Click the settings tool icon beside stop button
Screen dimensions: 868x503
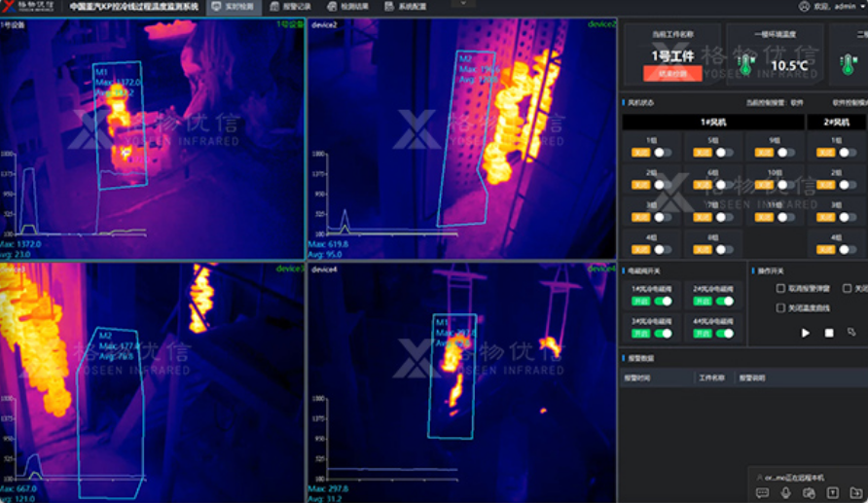coord(852,333)
